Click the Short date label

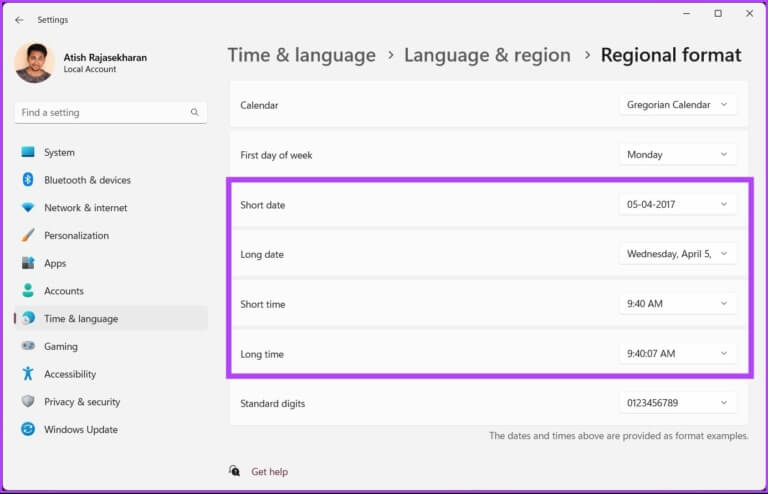pyautogui.click(x=263, y=205)
